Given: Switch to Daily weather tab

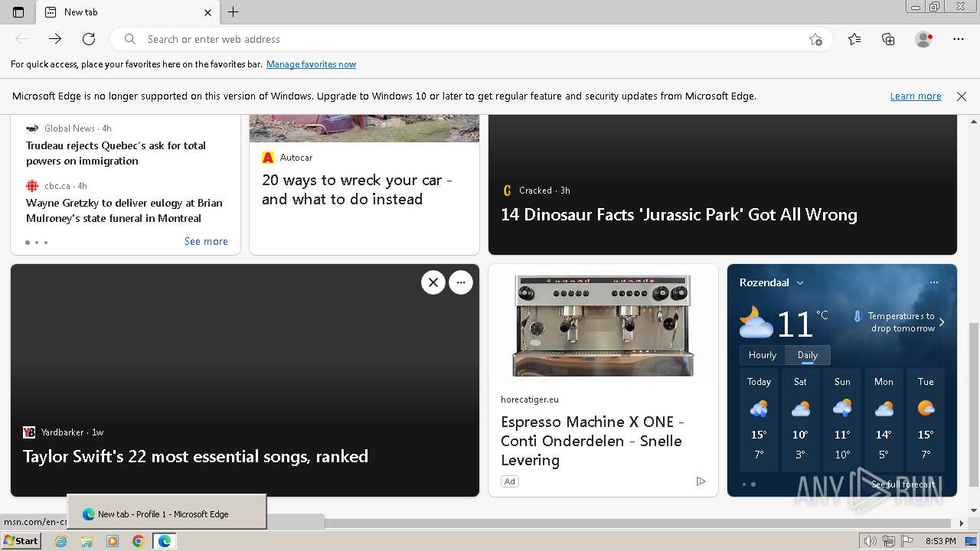Looking at the screenshot, I should (808, 355).
